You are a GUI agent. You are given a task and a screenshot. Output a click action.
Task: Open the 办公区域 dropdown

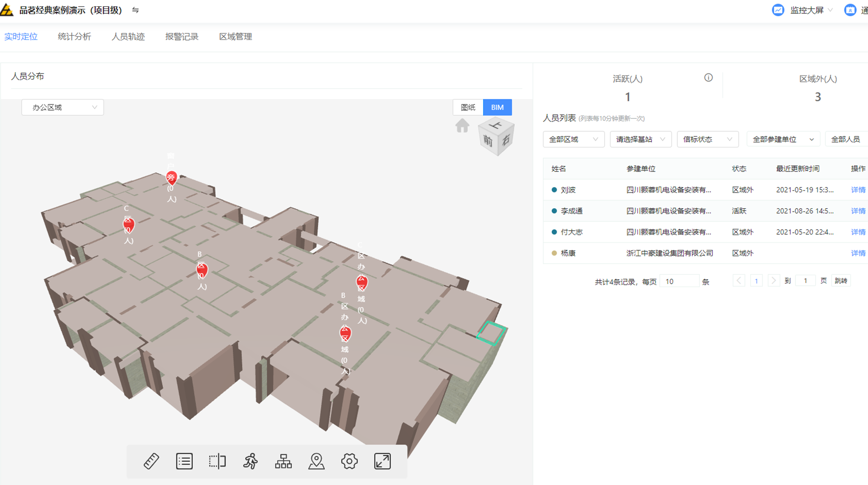tap(63, 107)
